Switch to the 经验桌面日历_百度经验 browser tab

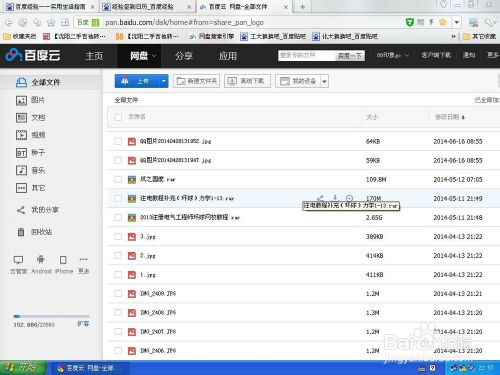[x=147, y=7]
